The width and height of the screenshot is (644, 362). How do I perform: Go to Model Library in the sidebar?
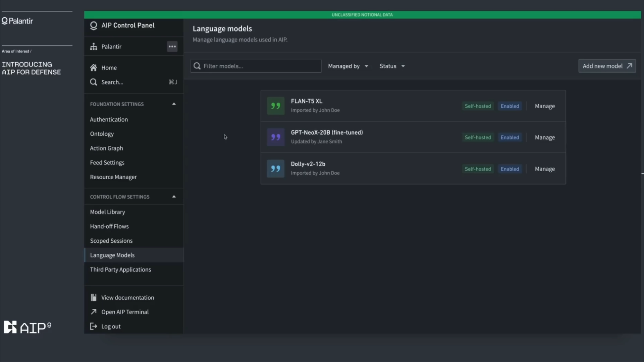pyautogui.click(x=107, y=212)
